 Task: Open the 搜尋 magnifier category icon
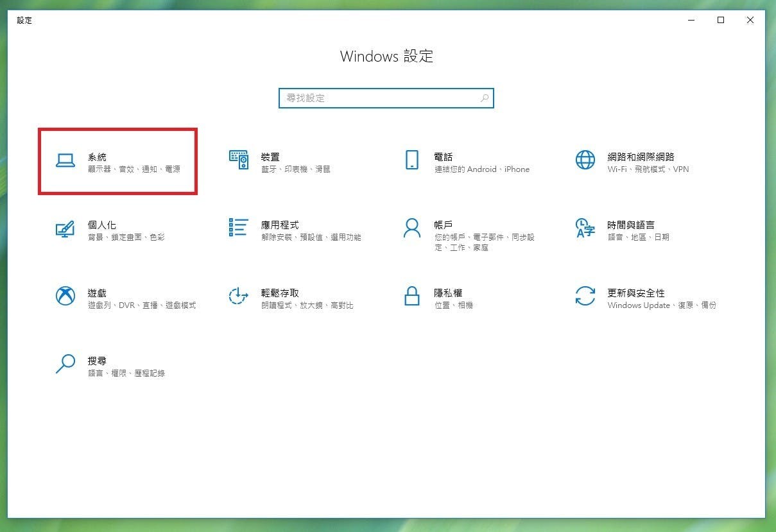pyautogui.click(x=65, y=364)
